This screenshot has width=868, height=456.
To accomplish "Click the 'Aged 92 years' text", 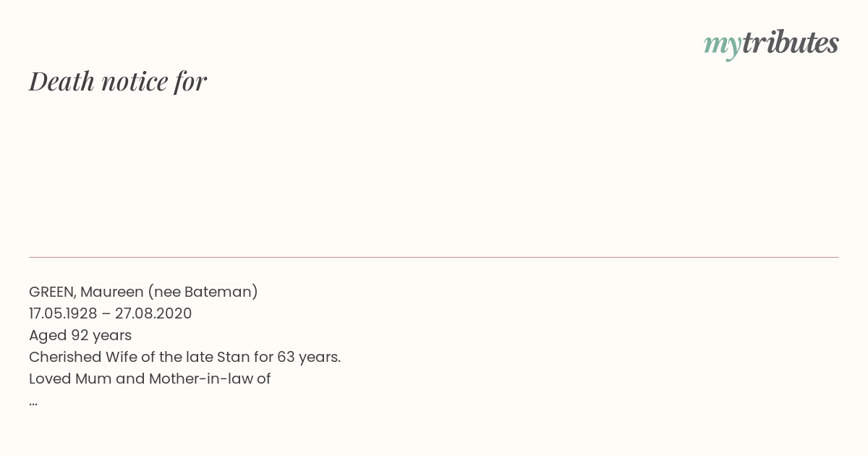I will (80, 335).
